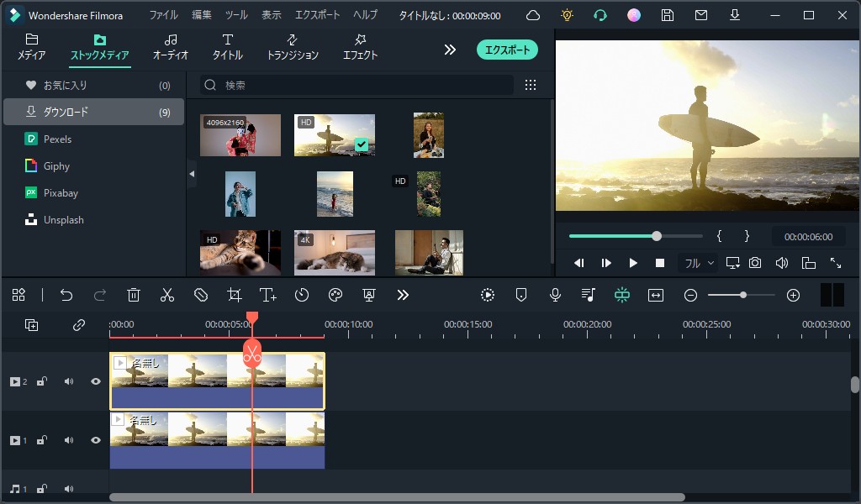Click the undo arrow icon
The width and height of the screenshot is (861, 504).
(x=66, y=295)
